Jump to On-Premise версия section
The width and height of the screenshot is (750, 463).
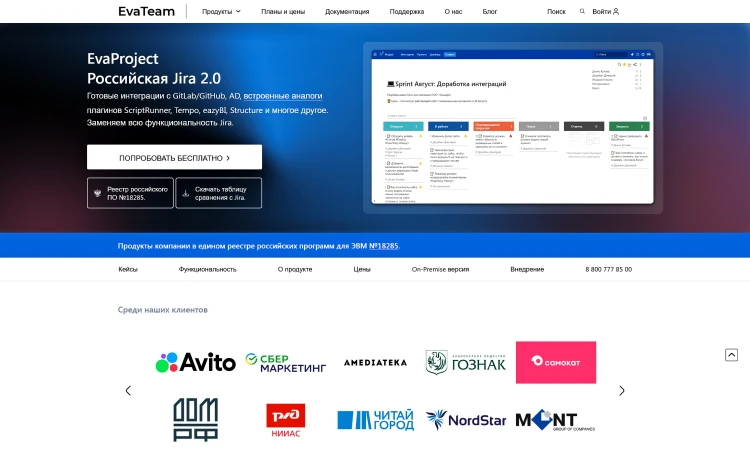click(x=440, y=269)
